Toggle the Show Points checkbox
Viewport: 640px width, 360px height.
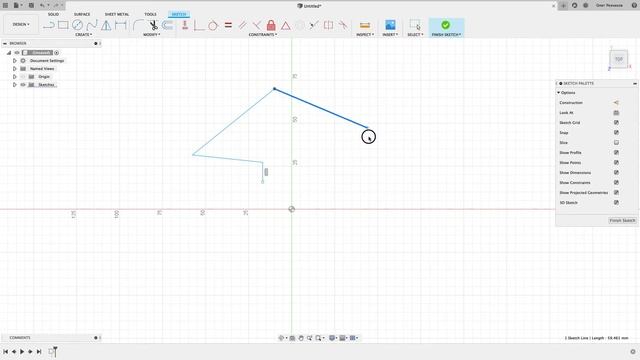(x=616, y=162)
